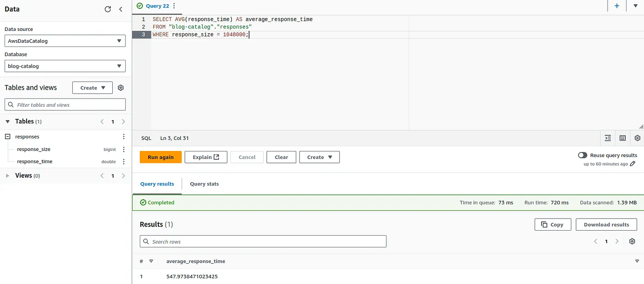Click the response_time column name

click(34, 162)
